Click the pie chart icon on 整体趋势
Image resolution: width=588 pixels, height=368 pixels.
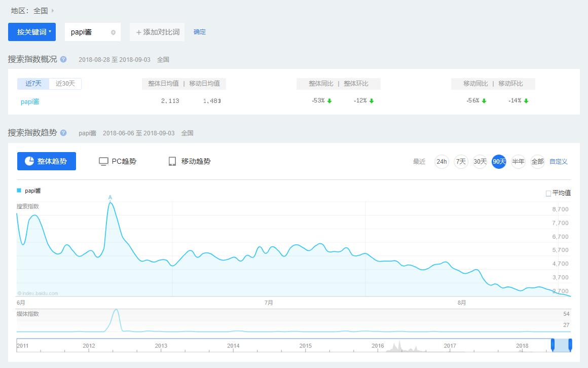tap(28, 161)
